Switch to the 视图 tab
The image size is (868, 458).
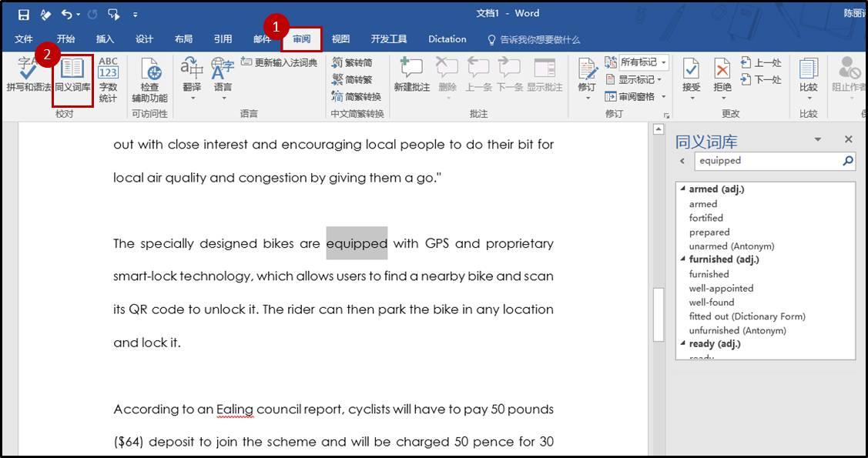(340, 38)
